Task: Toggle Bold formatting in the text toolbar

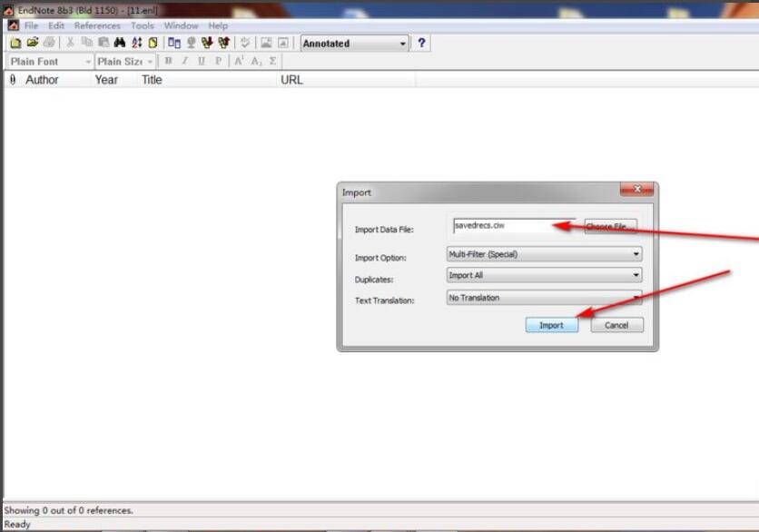Action: [x=169, y=61]
